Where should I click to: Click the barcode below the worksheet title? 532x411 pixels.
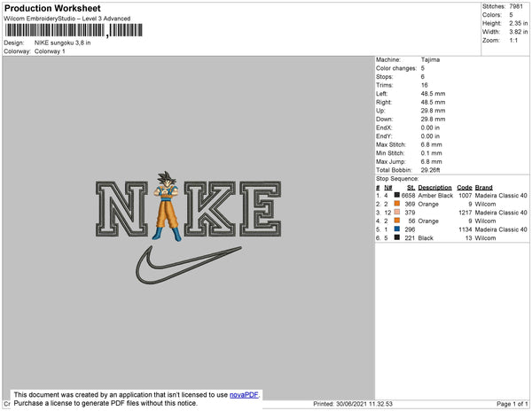coord(74,30)
